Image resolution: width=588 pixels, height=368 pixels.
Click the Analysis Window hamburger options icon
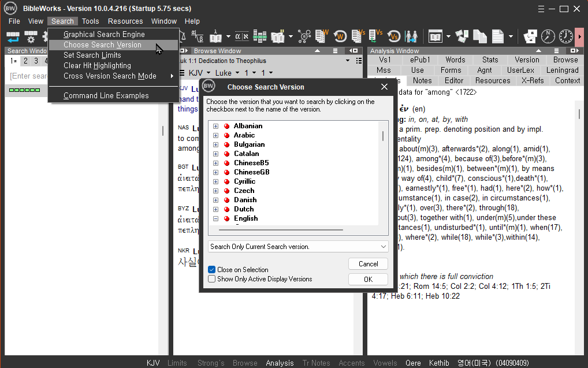pyautogui.click(x=556, y=51)
